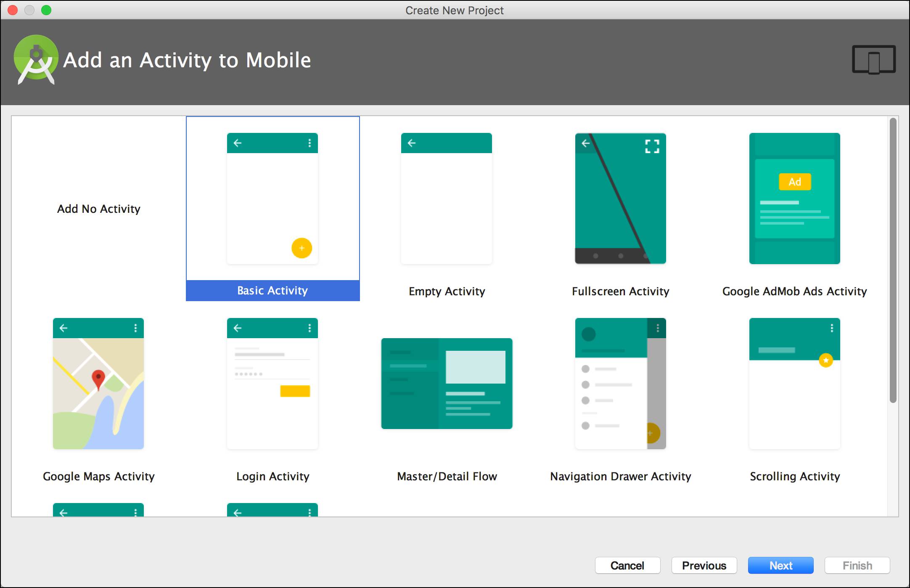Click the light detail pane in Master/Detail preview
Screen dimensions: 910x588
pyautogui.click(x=476, y=367)
